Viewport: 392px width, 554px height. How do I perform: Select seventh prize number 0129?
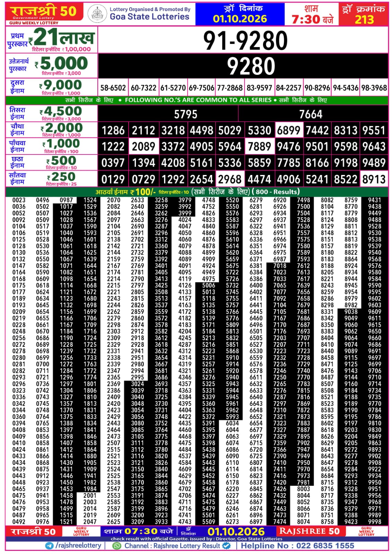(113, 179)
